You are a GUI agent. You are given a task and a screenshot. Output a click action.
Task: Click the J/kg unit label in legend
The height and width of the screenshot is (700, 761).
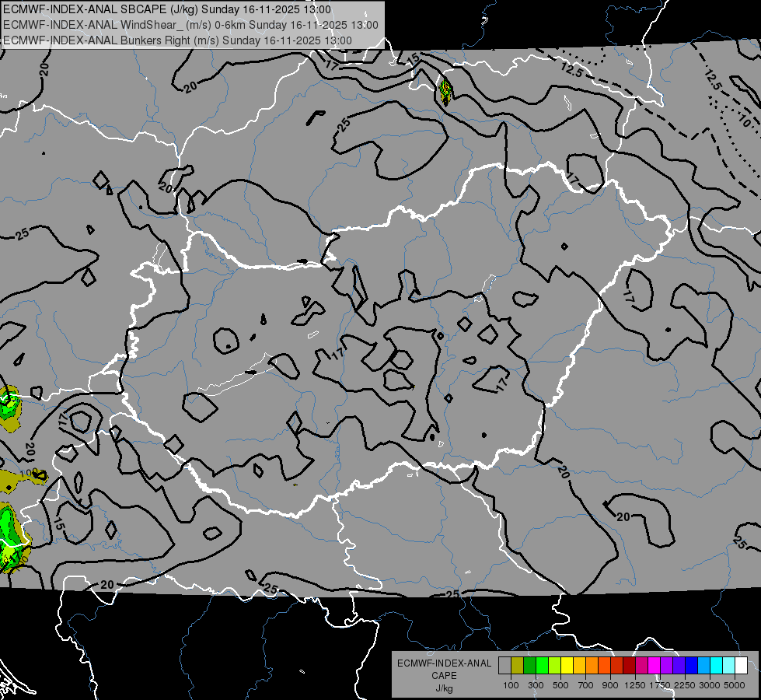[444, 688]
